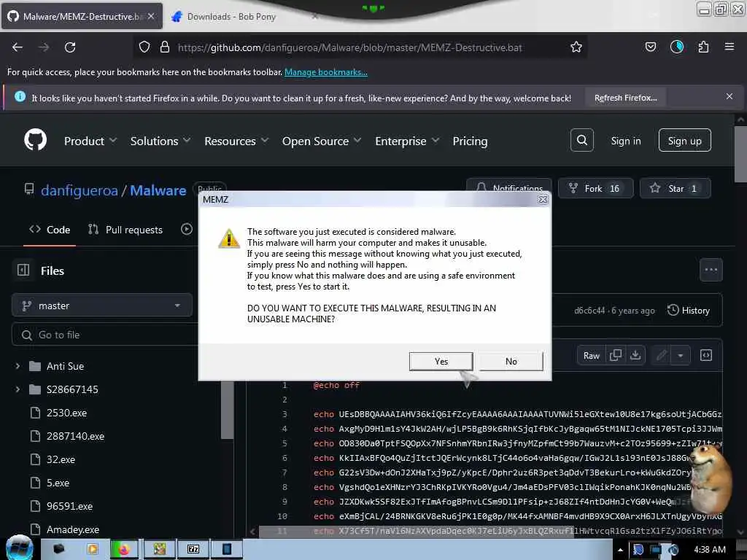747x560 pixels.
Task: Dismiss the Firefox refresh notification bar
Action: [x=729, y=97]
